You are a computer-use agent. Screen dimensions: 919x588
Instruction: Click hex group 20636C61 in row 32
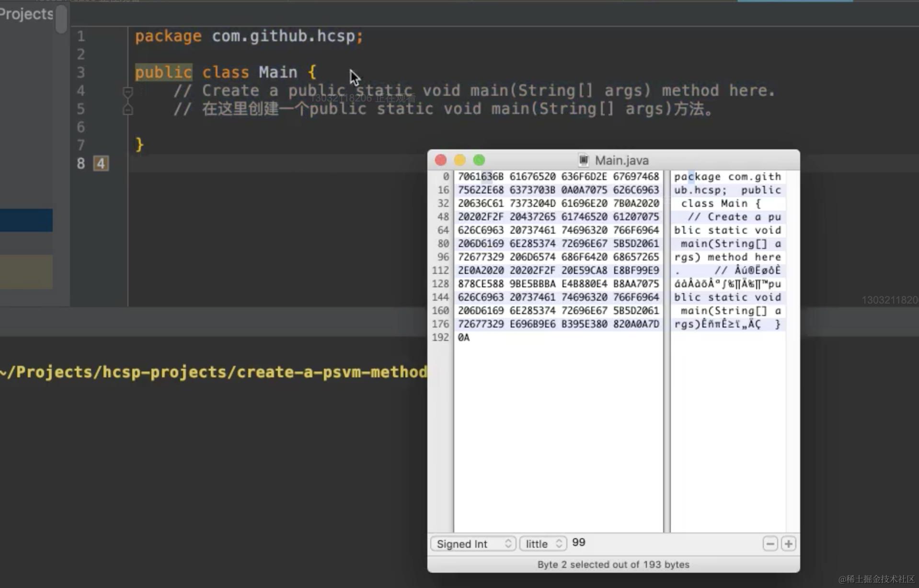click(481, 204)
